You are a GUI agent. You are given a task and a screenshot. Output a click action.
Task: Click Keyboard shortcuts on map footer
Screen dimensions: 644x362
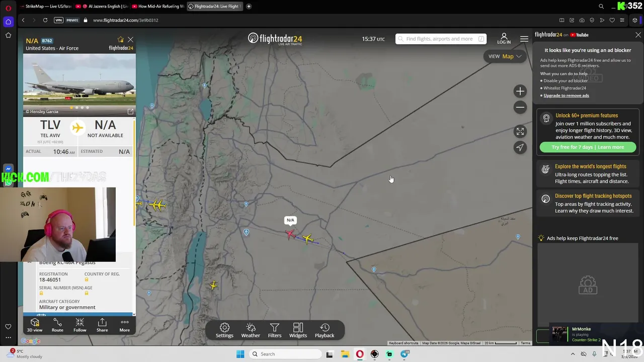[404, 343]
